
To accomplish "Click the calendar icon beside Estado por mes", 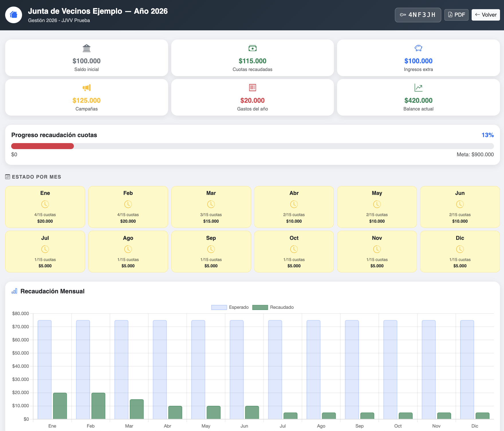I will tap(8, 177).
